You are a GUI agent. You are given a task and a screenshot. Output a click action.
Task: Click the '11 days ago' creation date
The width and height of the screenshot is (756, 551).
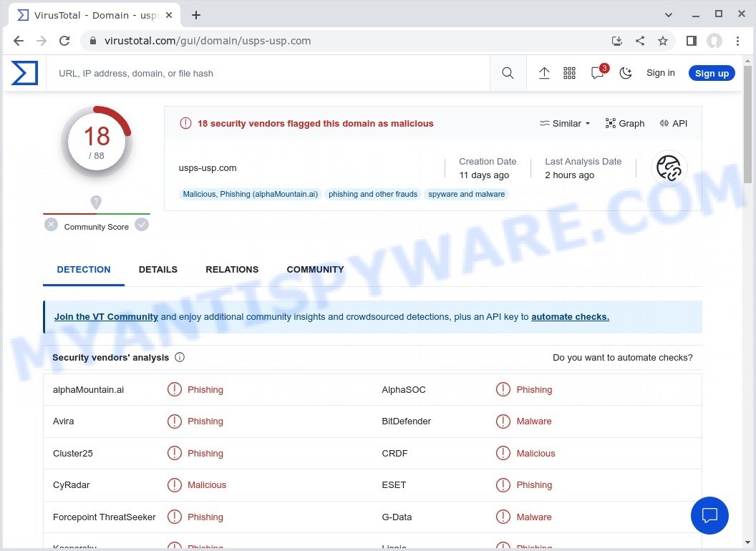(x=484, y=175)
